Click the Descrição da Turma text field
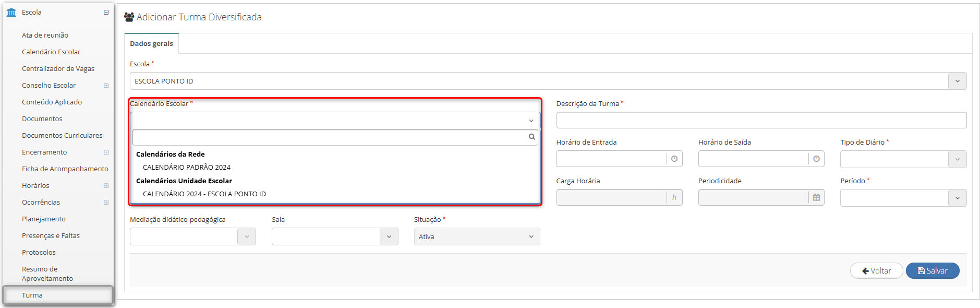This screenshot has width=980, height=308. click(x=761, y=120)
